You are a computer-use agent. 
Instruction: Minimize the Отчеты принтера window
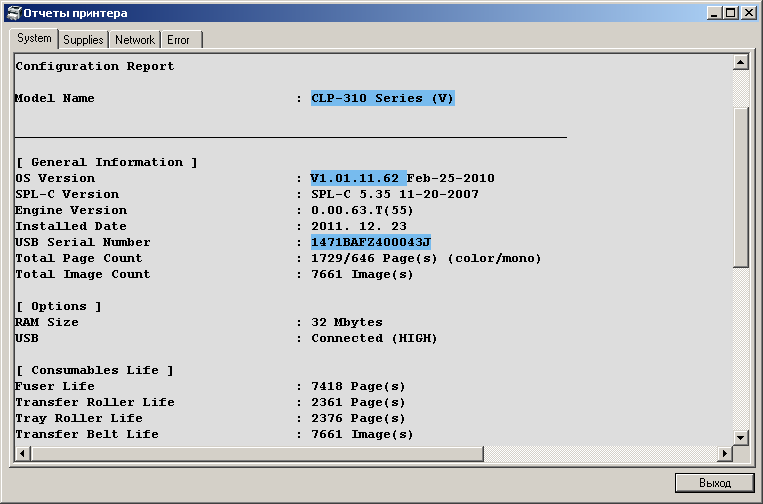tap(714, 13)
